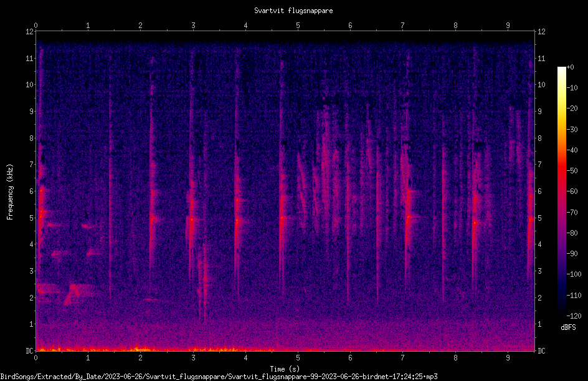588x381 pixels.
Task: Click the right 'DC' frequency axis label
Action: [x=541, y=351]
